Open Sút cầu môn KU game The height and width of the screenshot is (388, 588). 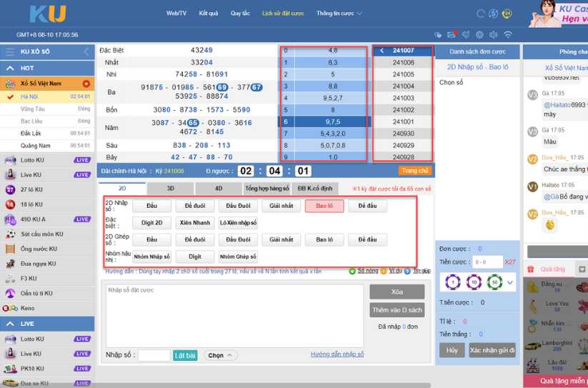(47, 234)
